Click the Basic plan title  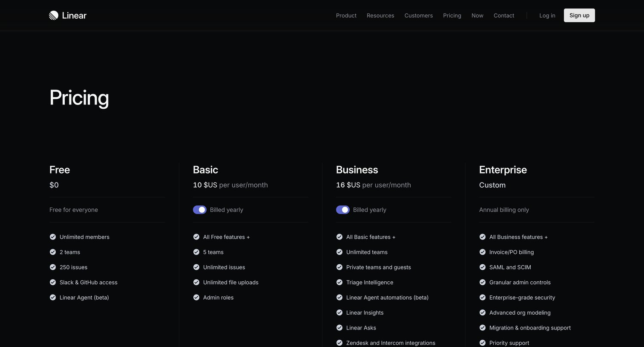[205, 170]
